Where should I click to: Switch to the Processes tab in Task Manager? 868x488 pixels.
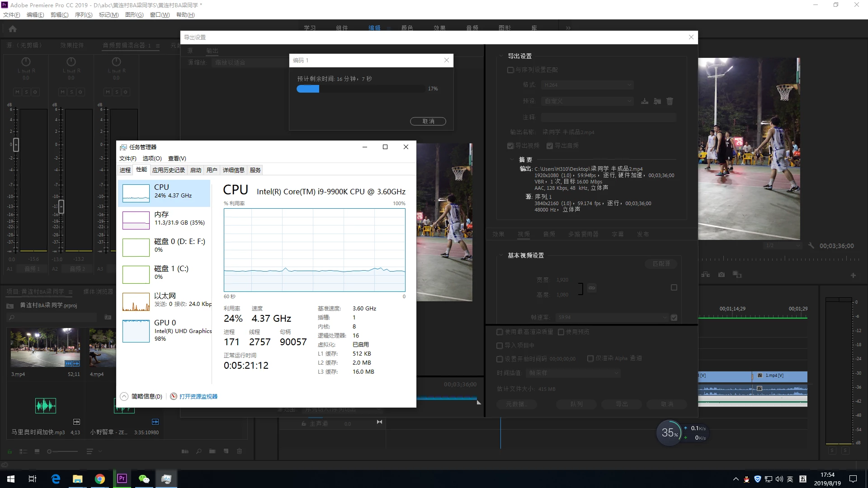click(125, 170)
